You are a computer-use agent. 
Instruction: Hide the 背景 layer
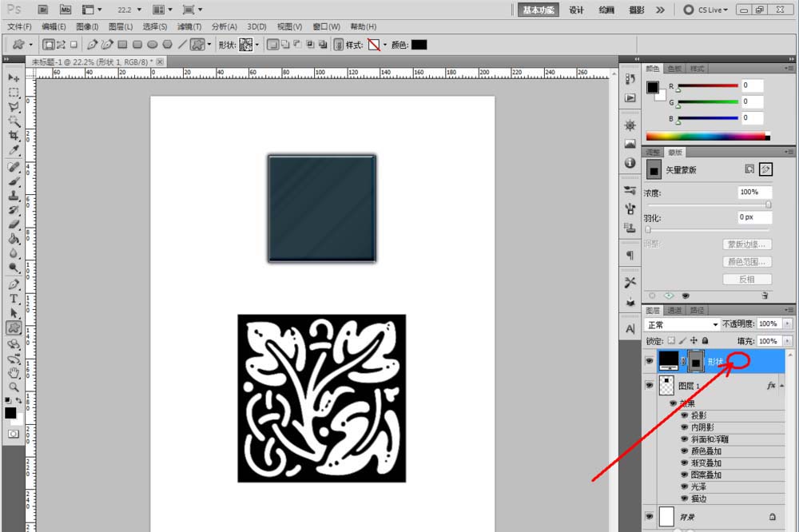coord(649,517)
